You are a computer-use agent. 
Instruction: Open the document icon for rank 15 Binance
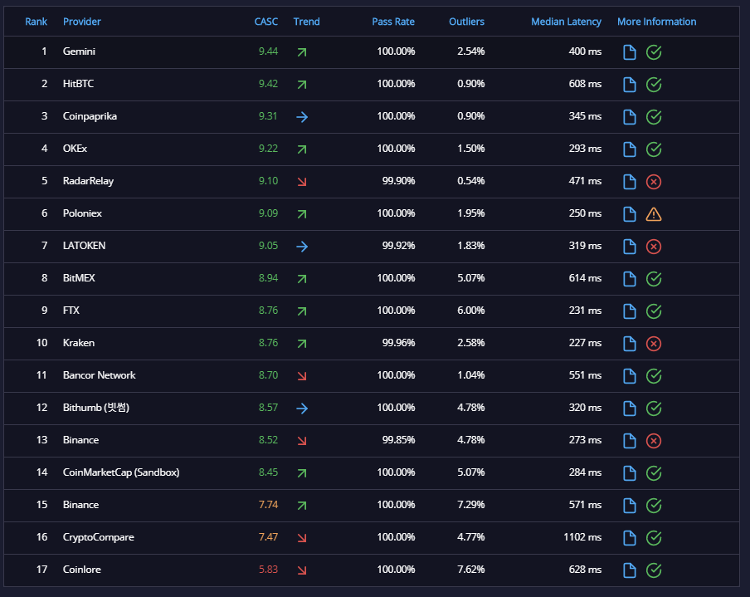tap(629, 506)
